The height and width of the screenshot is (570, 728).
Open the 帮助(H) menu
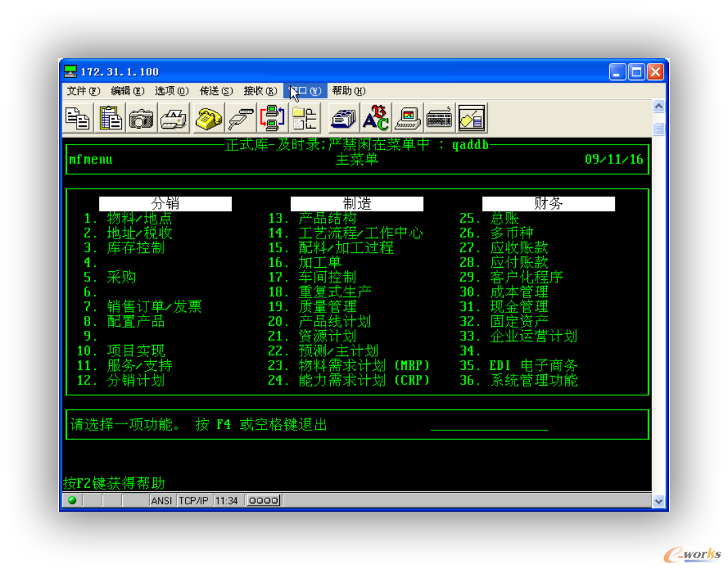point(348,91)
